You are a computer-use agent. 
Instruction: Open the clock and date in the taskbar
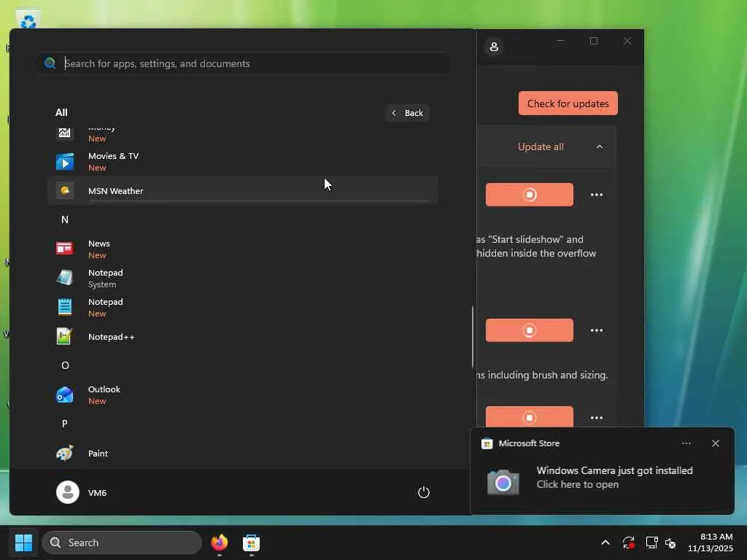coord(710,542)
